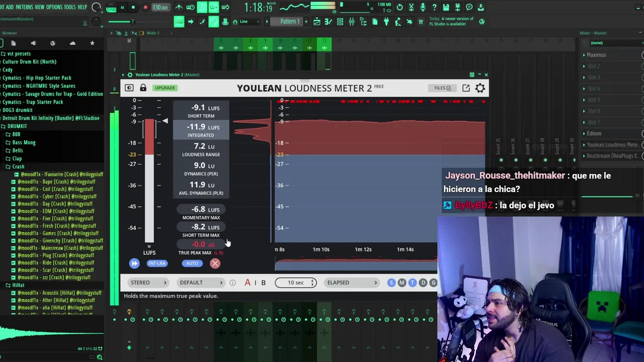Open the channel rack icon
The image size is (644, 362).
340,22
